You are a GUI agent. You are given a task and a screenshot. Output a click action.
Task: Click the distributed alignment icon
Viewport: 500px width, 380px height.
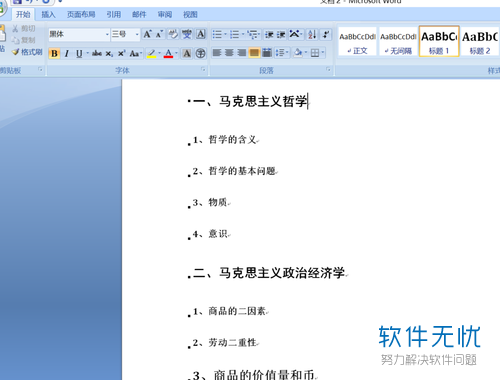pyautogui.click(x=267, y=53)
